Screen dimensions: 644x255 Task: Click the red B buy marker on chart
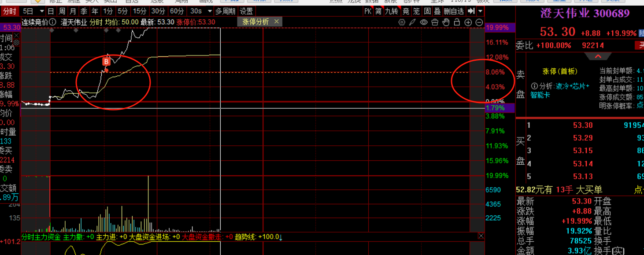pos(106,62)
